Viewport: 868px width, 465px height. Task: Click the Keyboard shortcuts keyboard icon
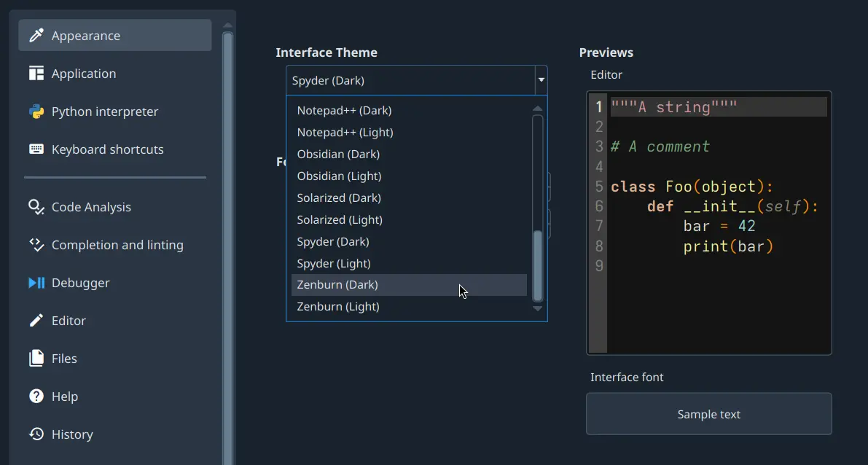point(36,149)
